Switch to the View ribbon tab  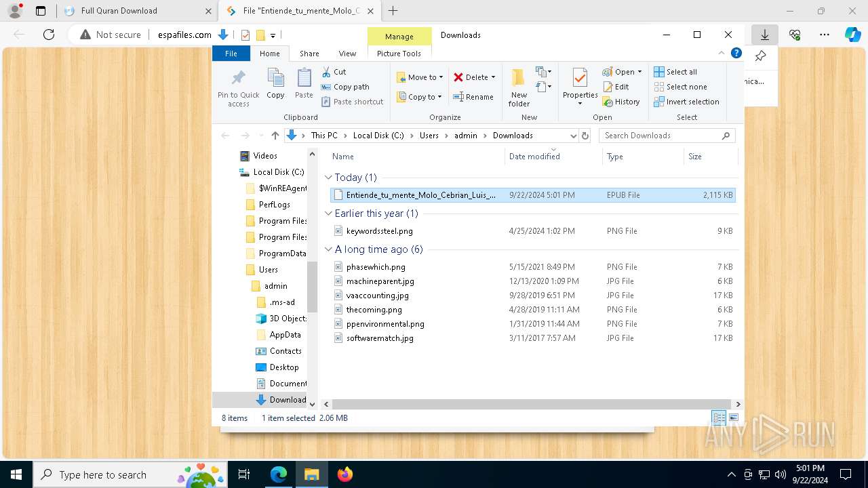click(347, 54)
